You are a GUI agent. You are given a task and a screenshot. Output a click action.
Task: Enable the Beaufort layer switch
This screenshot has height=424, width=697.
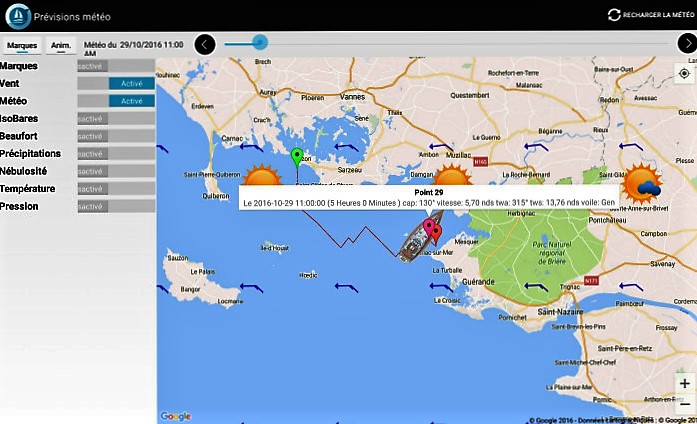click(116, 136)
